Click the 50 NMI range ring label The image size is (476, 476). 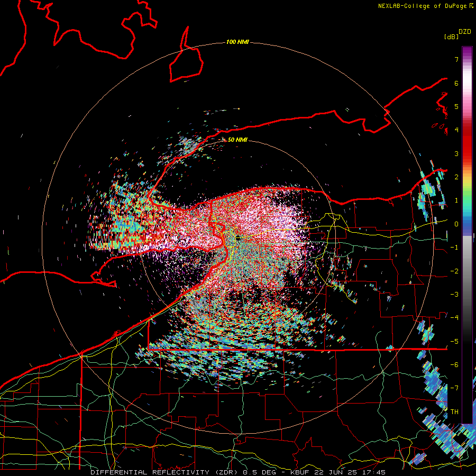click(x=237, y=140)
